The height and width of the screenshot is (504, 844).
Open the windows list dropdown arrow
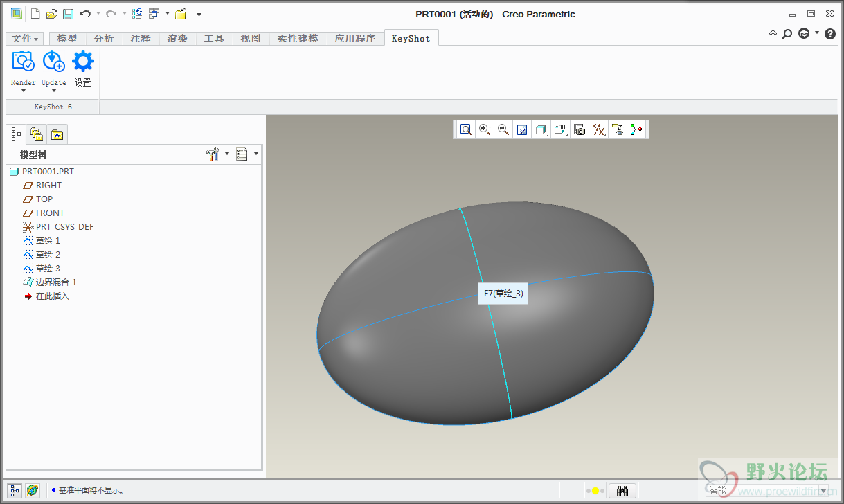click(x=167, y=14)
